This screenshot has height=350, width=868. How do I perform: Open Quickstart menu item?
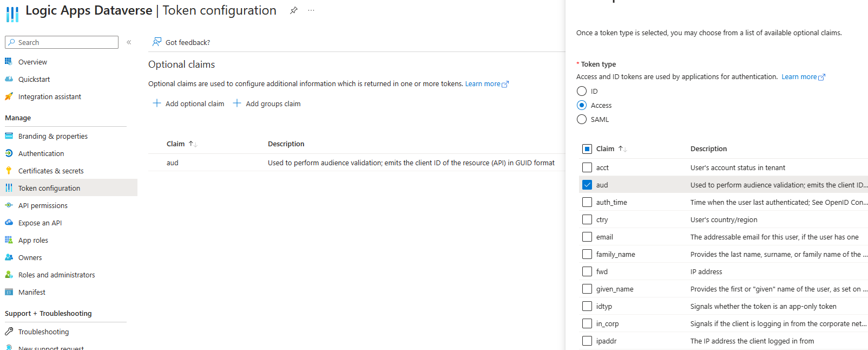pos(34,80)
